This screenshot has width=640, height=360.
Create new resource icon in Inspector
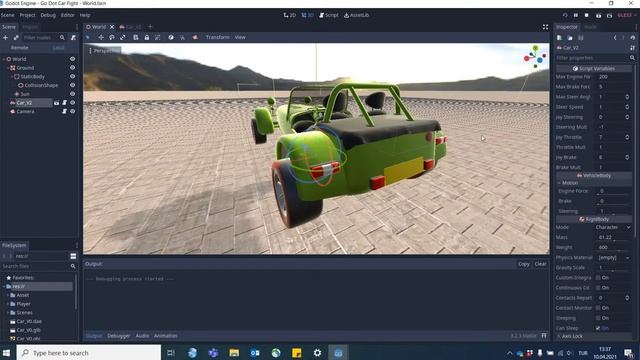559,38
